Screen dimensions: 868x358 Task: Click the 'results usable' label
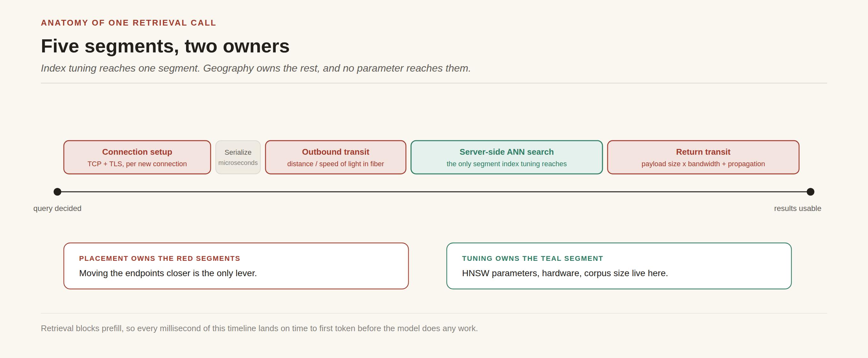[x=797, y=208]
